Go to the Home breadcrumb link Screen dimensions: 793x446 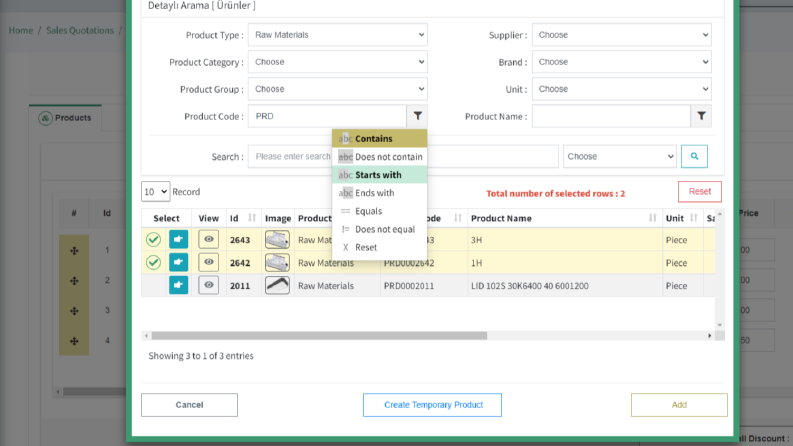(x=21, y=30)
